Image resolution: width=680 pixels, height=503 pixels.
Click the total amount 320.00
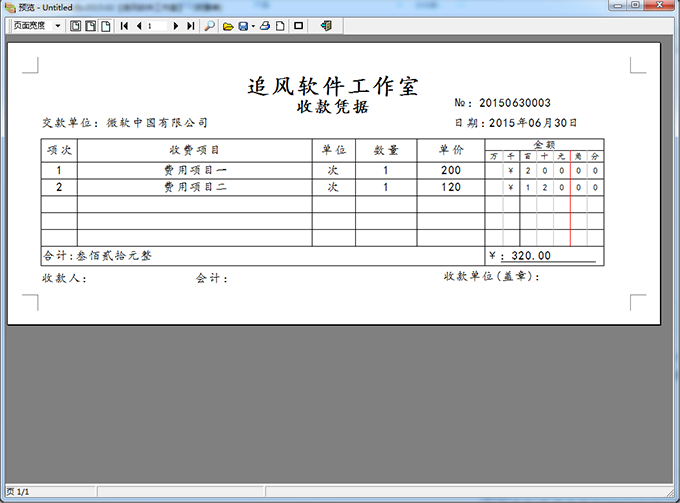[x=531, y=256]
